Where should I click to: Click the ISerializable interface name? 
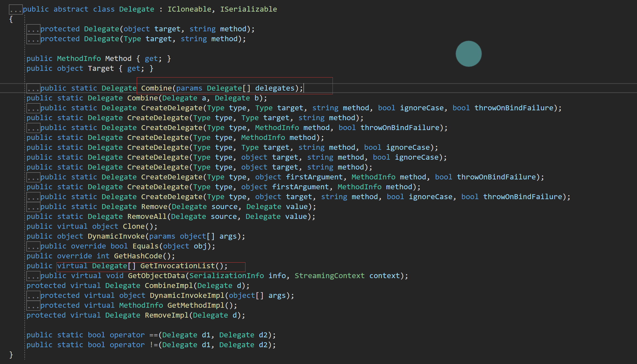point(248,9)
